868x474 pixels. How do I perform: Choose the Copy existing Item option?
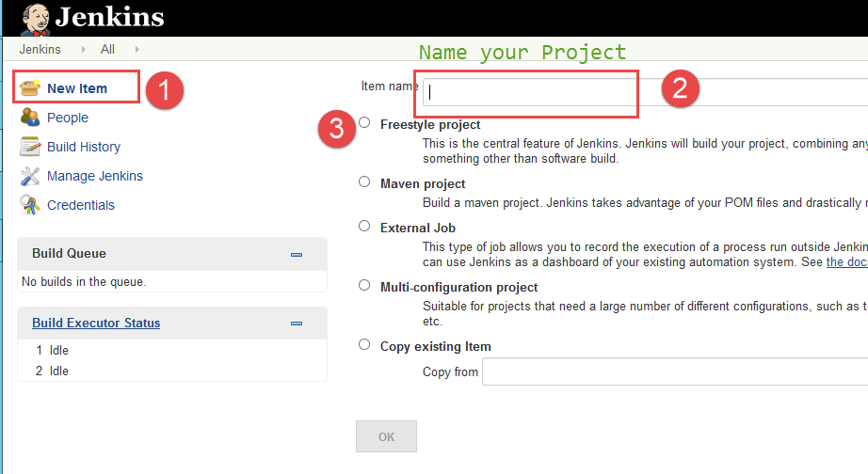[x=364, y=345]
